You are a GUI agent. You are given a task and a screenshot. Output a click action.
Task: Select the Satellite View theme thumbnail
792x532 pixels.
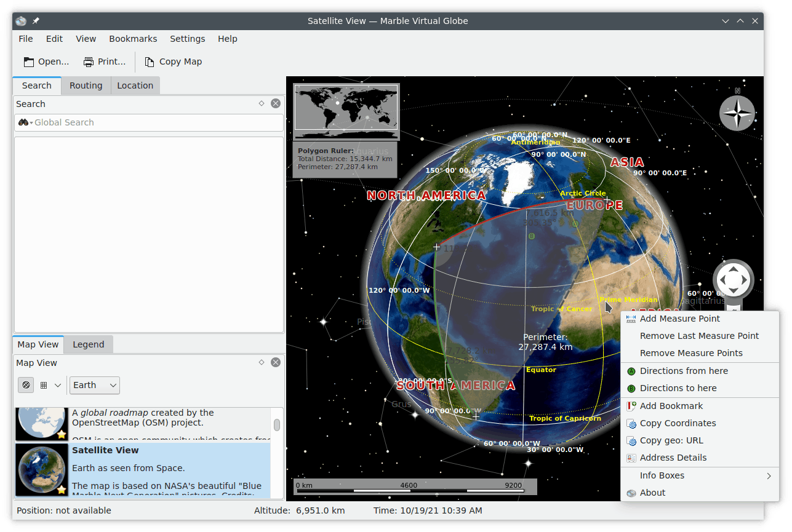[x=41, y=470]
